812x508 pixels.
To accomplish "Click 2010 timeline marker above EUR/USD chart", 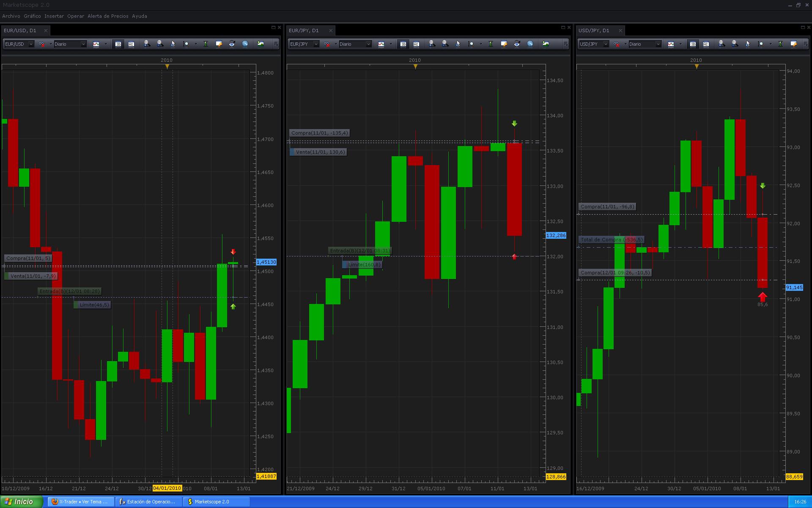I will click(x=167, y=60).
